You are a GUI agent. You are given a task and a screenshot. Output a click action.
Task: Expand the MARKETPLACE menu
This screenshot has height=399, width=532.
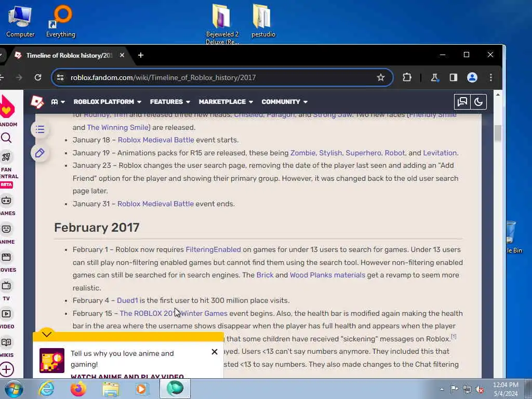point(226,102)
